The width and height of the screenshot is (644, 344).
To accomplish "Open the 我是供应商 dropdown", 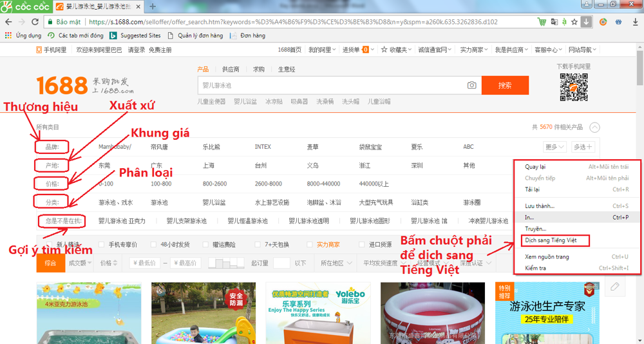I will click(x=511, y=50).
